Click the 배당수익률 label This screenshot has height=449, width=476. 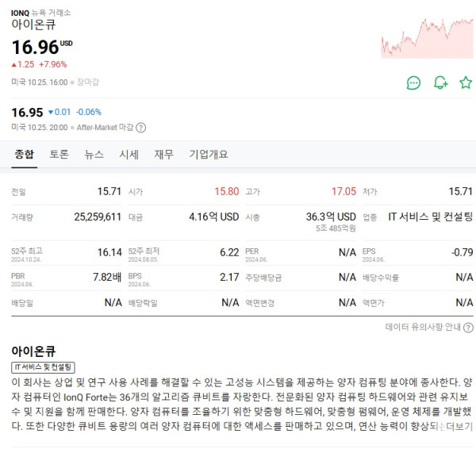click(x=380, y=278)
